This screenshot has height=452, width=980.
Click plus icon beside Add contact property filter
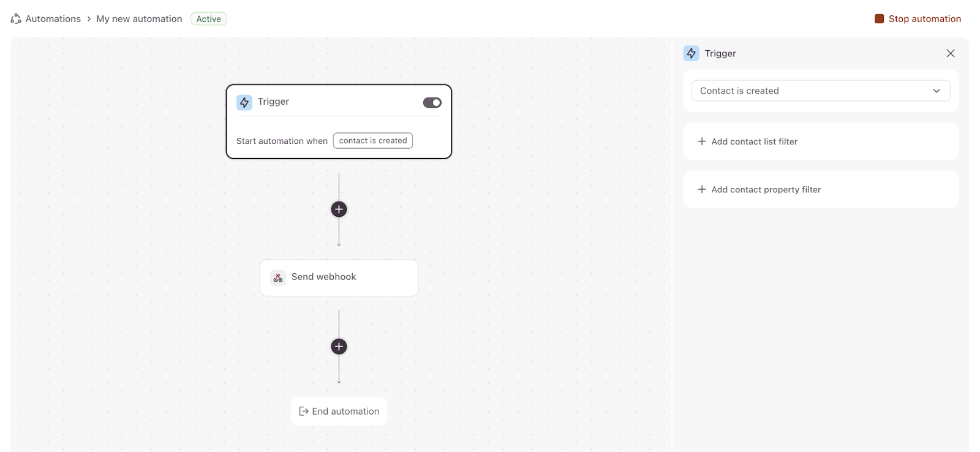(x=702, y=190)
